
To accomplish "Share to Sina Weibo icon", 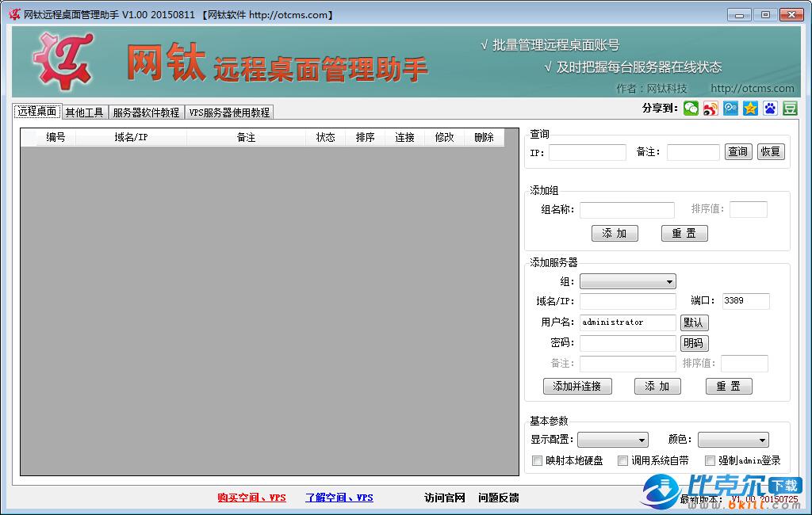I will coord(710,109).
